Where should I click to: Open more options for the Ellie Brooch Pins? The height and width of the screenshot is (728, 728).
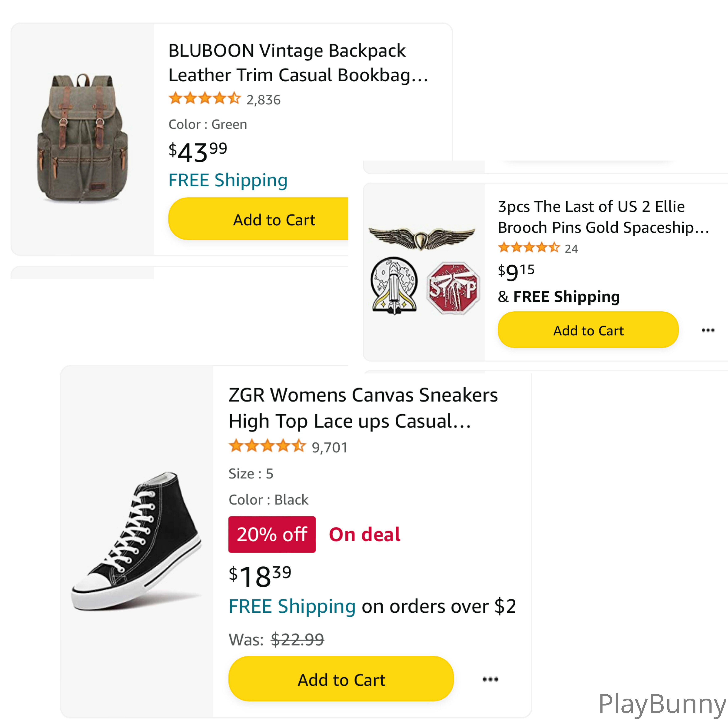pyautogui.click(x=708, y=330)
